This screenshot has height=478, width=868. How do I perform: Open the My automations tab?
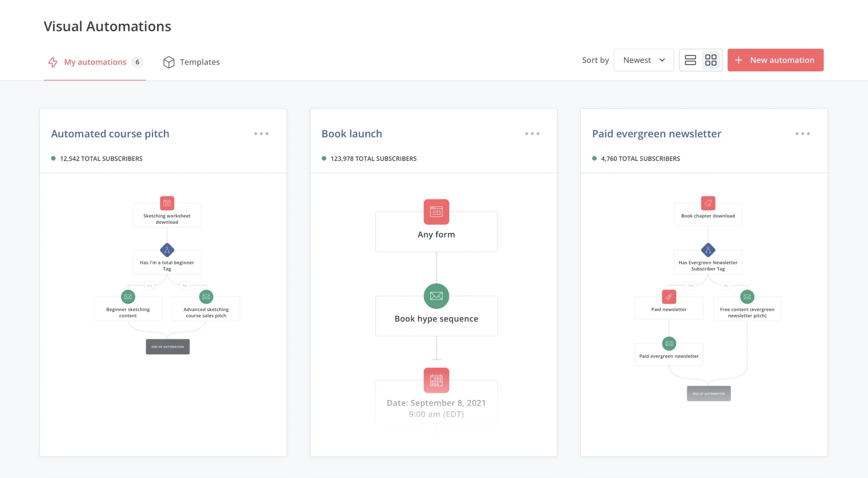95,62
